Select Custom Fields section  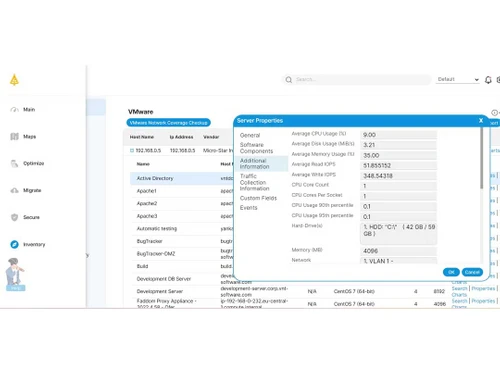pyautogui.click(x=258, y=198)
